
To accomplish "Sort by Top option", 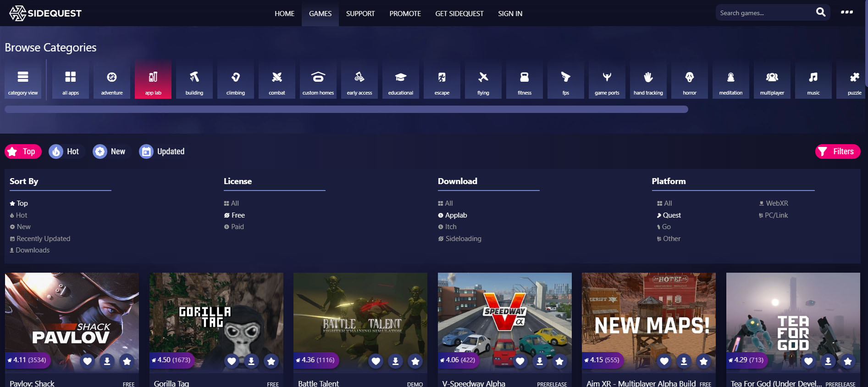I will [19, 203].
